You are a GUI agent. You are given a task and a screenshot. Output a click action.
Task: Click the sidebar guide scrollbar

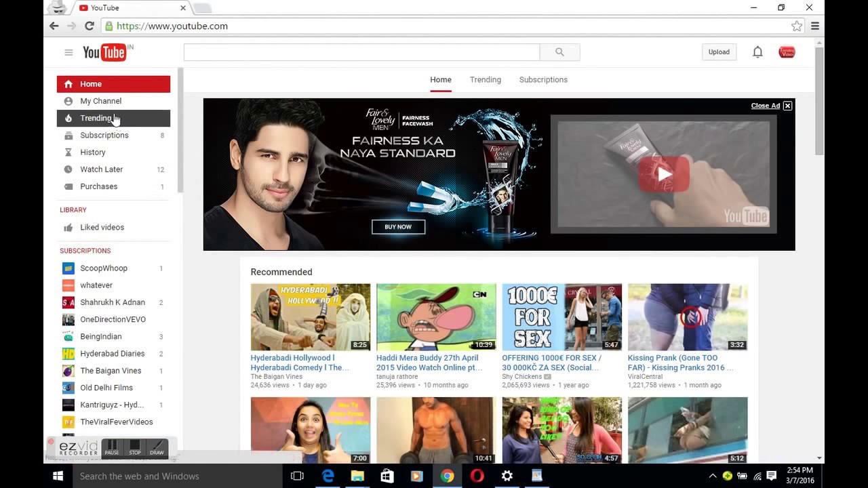click(180, 130)
